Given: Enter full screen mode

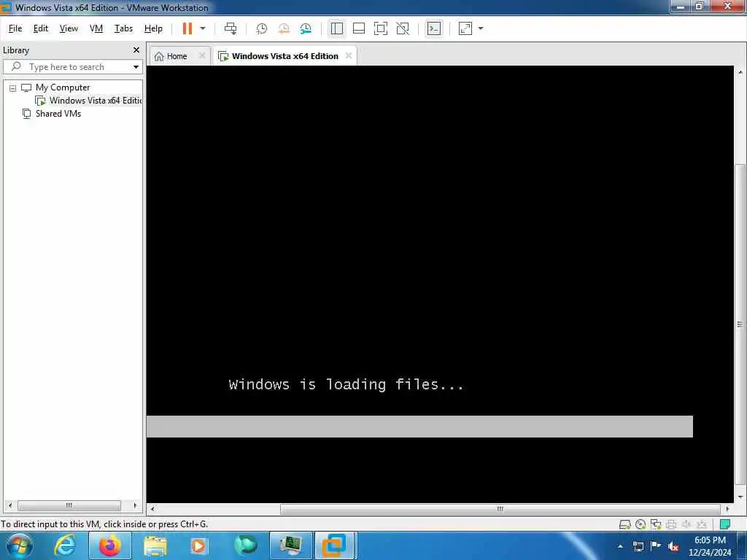Looking at the screenshot, I should click(x=381, y=28).
